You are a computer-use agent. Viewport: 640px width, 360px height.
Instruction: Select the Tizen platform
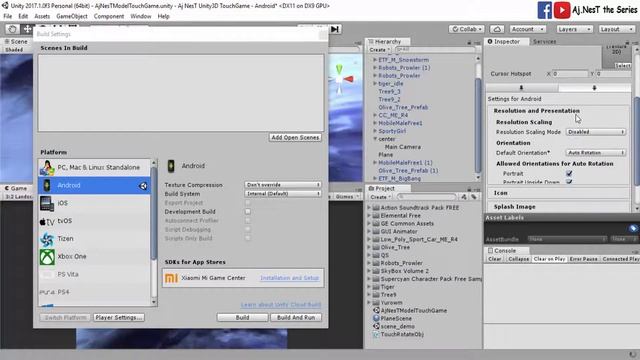[94, 239]
